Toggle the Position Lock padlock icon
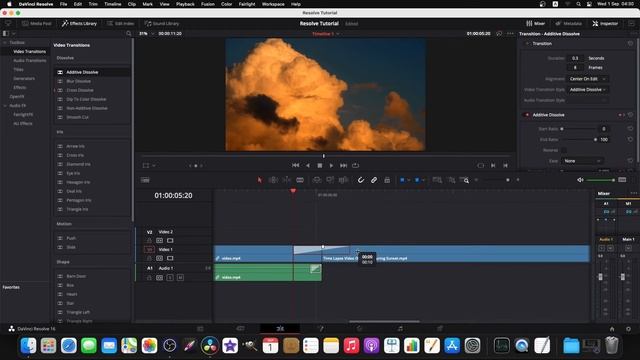640x360 pixels. tap(387, 180)
